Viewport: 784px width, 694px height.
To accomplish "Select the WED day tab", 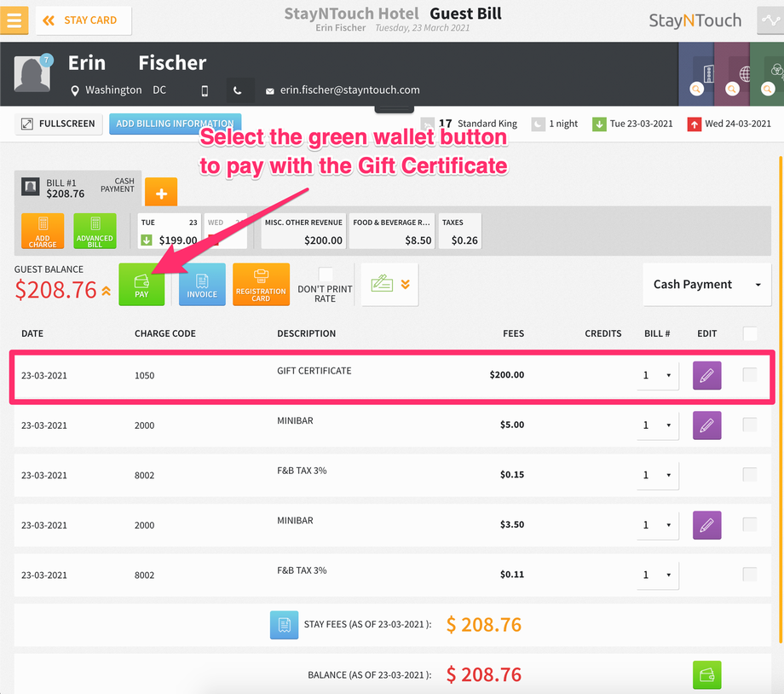I will 226,231.
